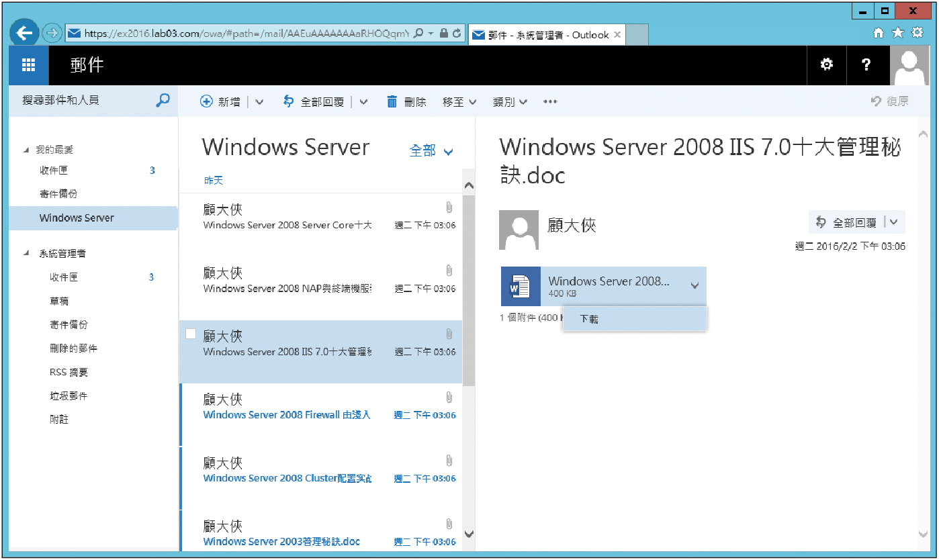Viewport: 939px width, 560px height.
Task: Expand the toolbar Reply All dropdown arrow
Action: pos(363,102)
